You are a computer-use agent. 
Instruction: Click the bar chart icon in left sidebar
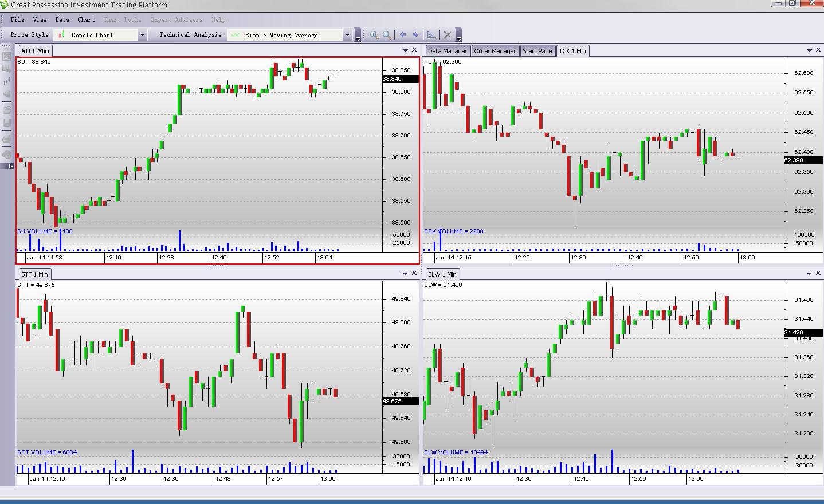tap(7, 81)
